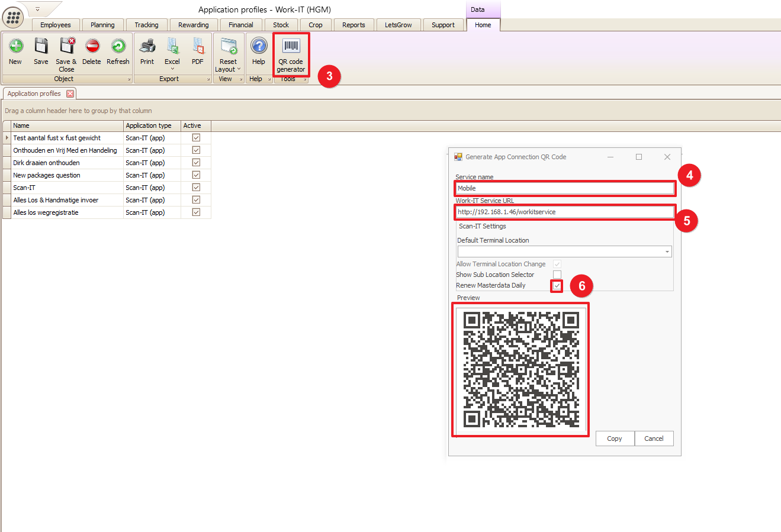This screenshot has height=532, width=781.
Task: Open the QR code generator tool
Action: point(291,54)
